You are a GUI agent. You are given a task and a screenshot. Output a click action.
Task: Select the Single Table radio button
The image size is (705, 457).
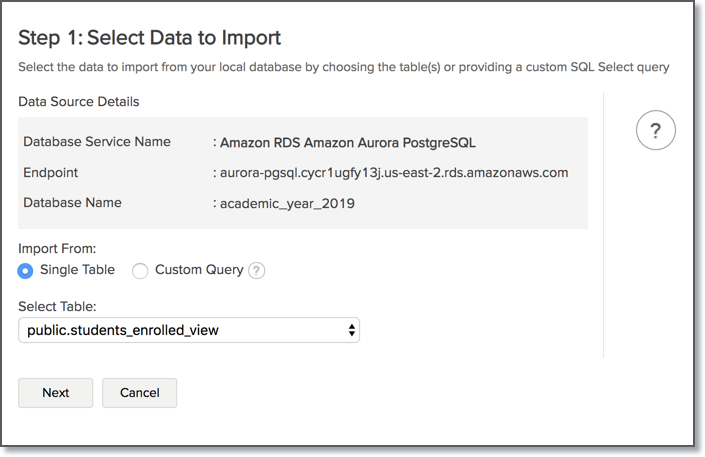(x=26, y=270)
